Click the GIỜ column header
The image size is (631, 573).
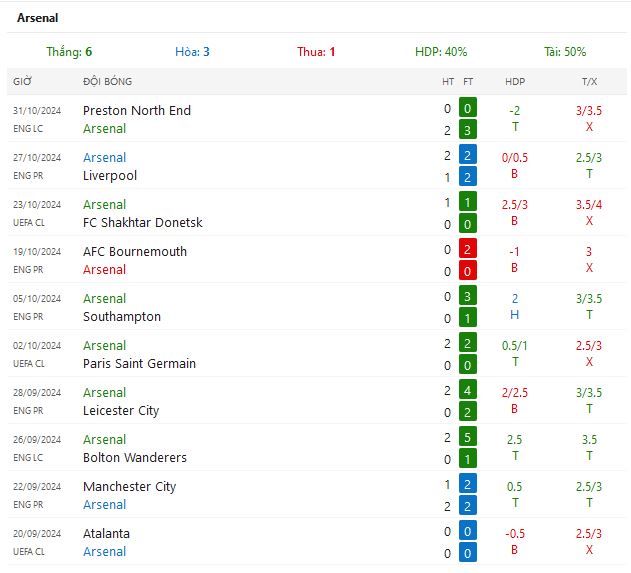click(x=22, y=82)
